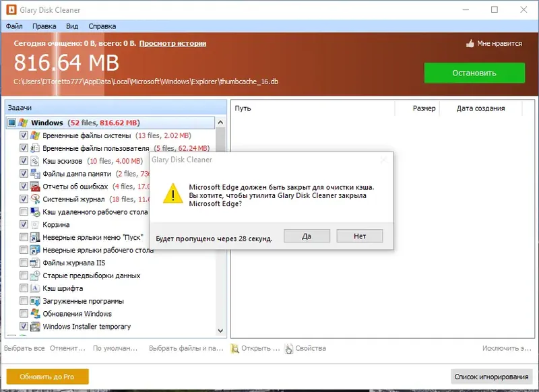Screen dimensions: 539x392
Task: Click the Кэш шрифта icon
Action: coord(35,288)
